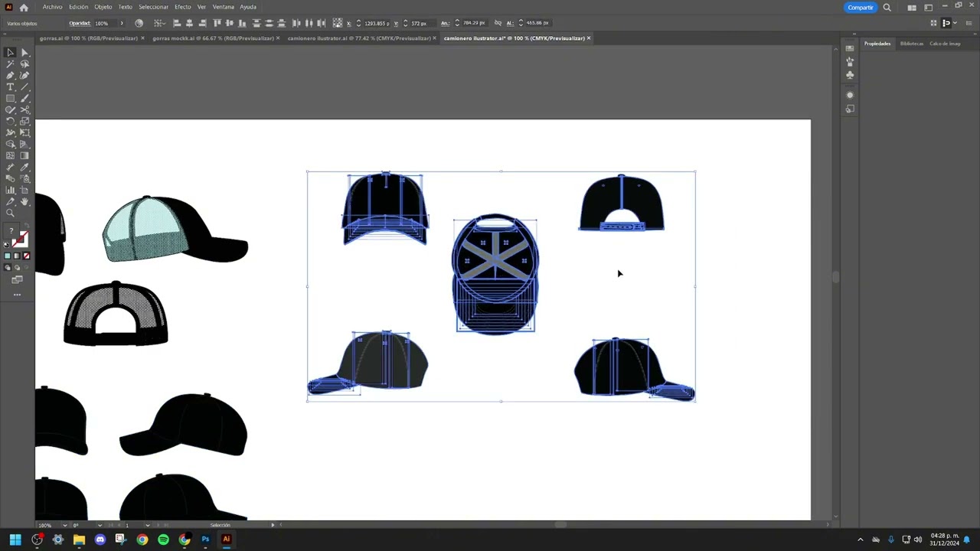Image resolution: width=980 pixels, height=551 pixels.
Task: Open the Edit Toolbar three-dots button
Action: [17, 295]
